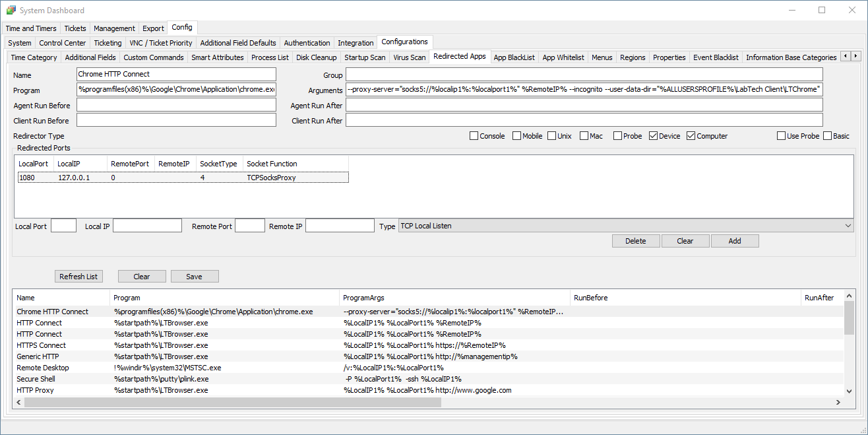Open the Ticketing tab
868x435 pixels.
point(108,43)
